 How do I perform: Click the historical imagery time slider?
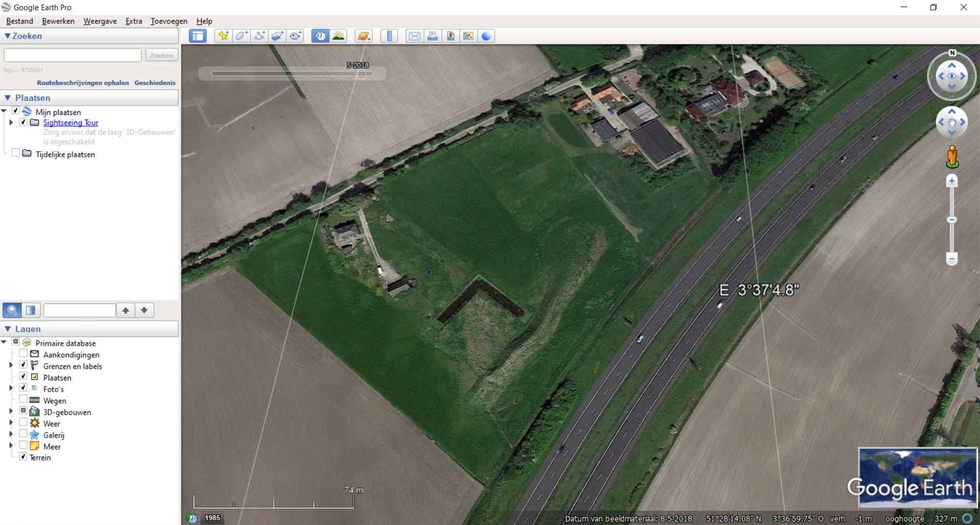pos(291,74)
